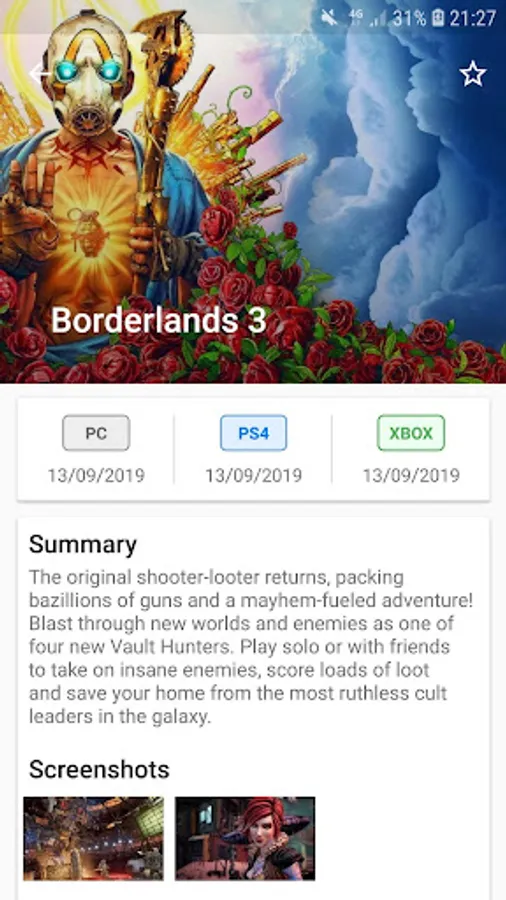Open the first Borderlands screenshot thumbnail
This screenshot has width=506, height=900.
point(94,838)
